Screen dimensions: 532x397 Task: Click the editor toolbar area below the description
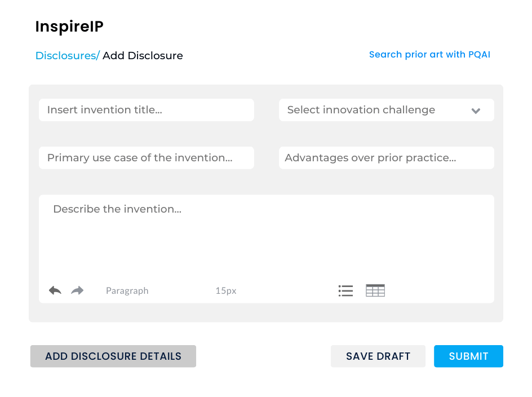(x=225, y=290)
